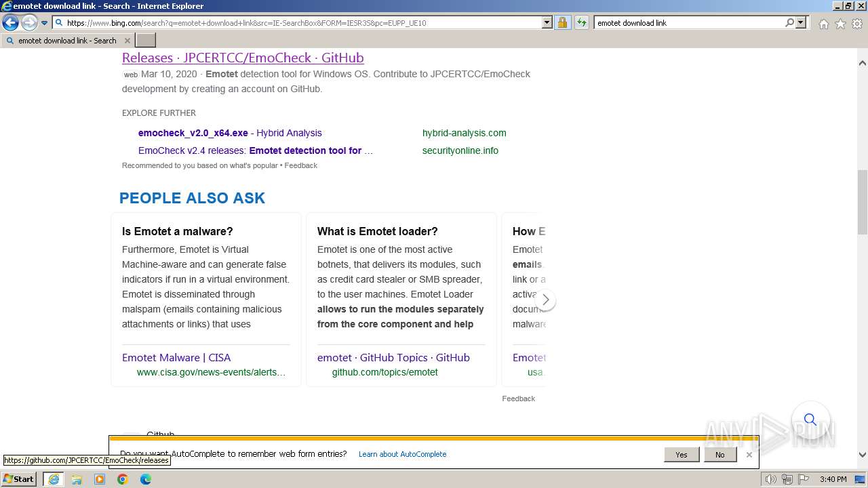Close the 'emotet download link - Search' tab
The image size is (868, 488).
tap(127, 41)
